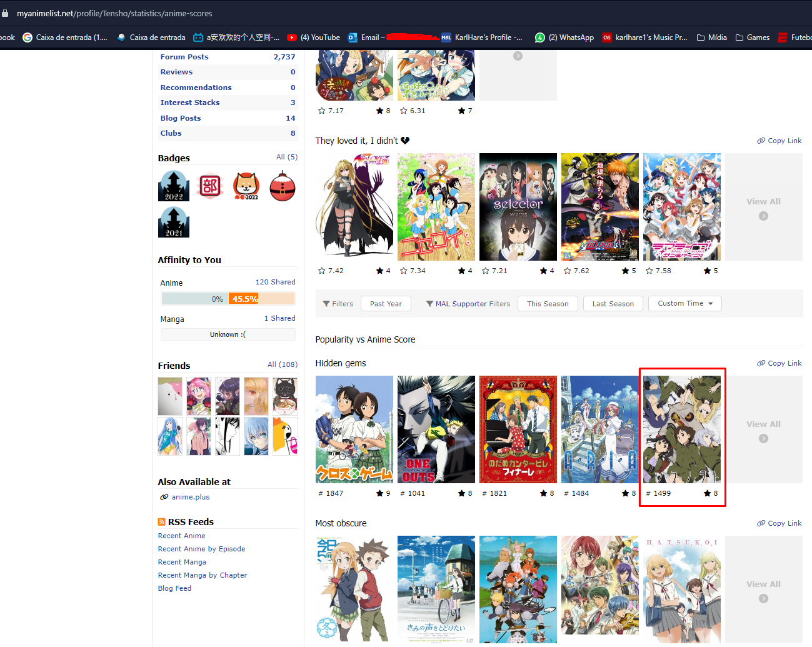812x647 pixels.
Task: Open karlhare1's Music Profile bookmark
Action: [x=644, y=38]
